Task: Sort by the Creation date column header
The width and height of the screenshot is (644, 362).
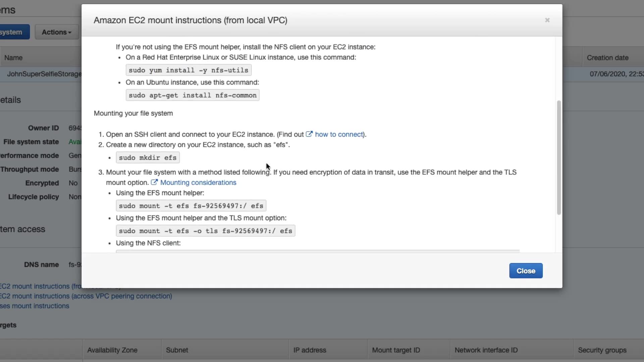Action: (607, 58)
